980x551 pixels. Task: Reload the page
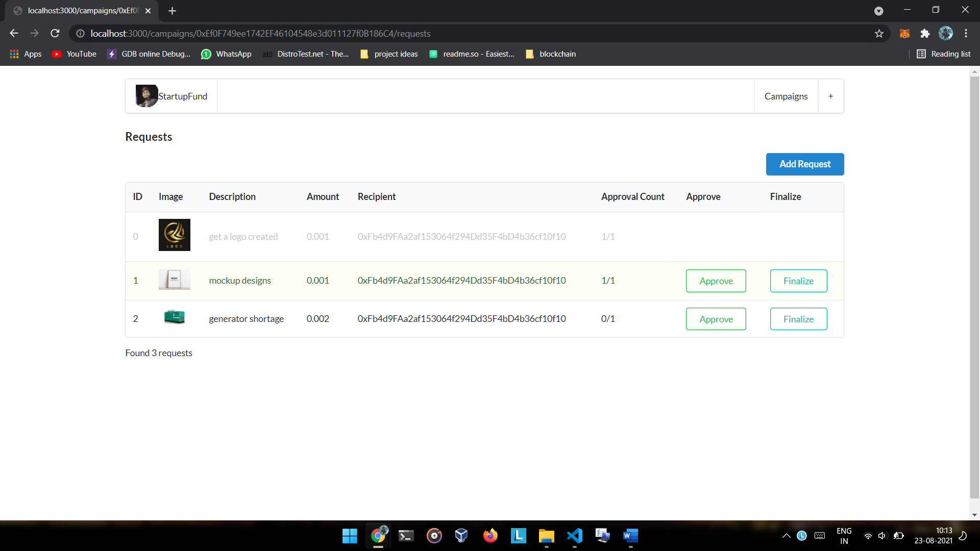point(55,33)
